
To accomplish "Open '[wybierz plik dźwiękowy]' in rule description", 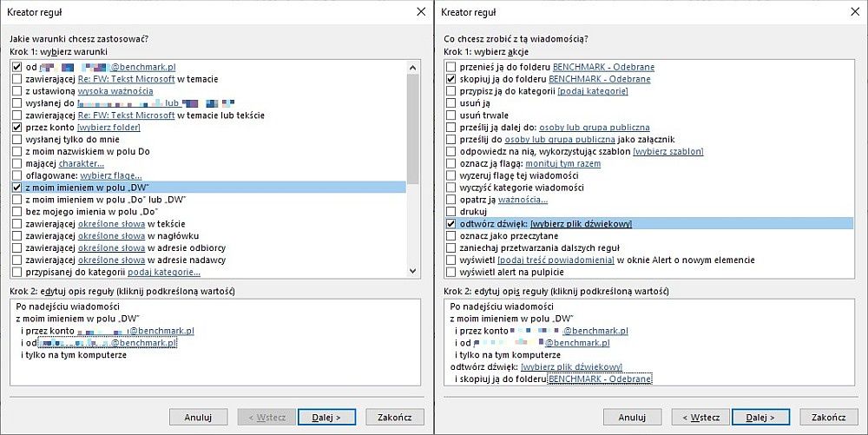I will [x=571, y=367].
